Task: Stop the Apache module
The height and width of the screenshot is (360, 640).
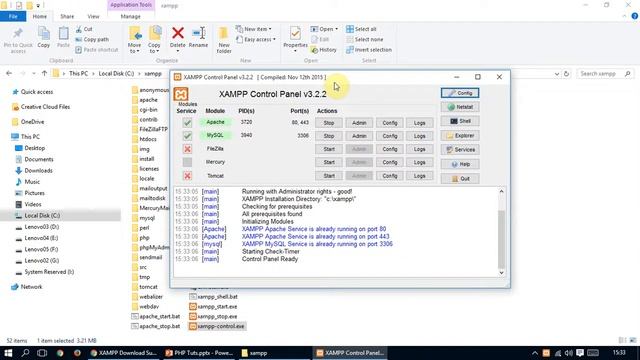Action: coord(329,123)
